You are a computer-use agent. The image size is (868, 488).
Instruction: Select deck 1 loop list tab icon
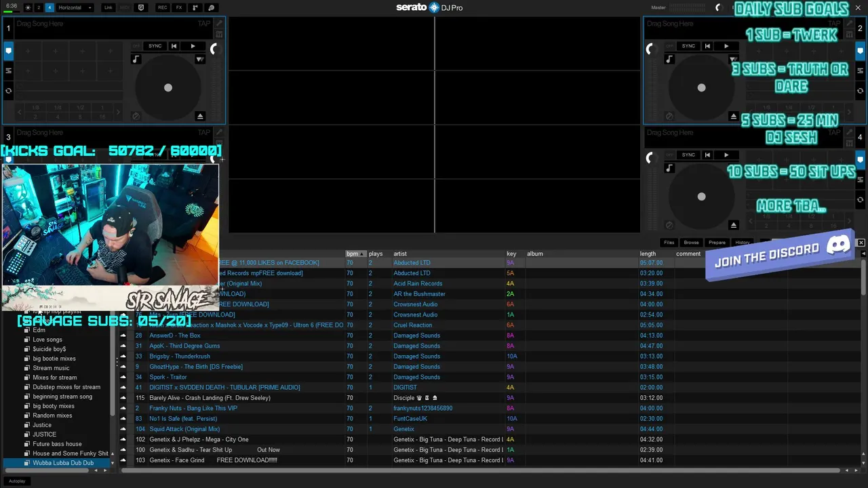(8, 70)
